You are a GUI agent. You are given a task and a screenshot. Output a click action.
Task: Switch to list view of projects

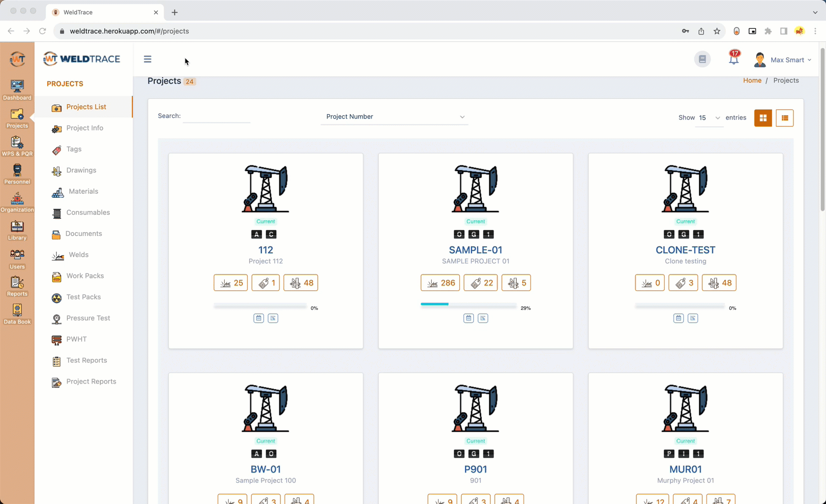click(785, 118)
